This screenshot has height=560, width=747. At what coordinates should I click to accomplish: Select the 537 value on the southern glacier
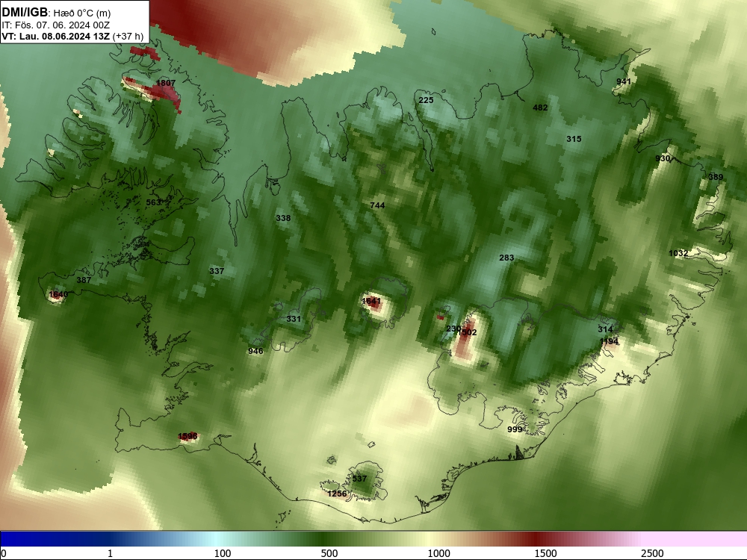click(x=360, y=479)
